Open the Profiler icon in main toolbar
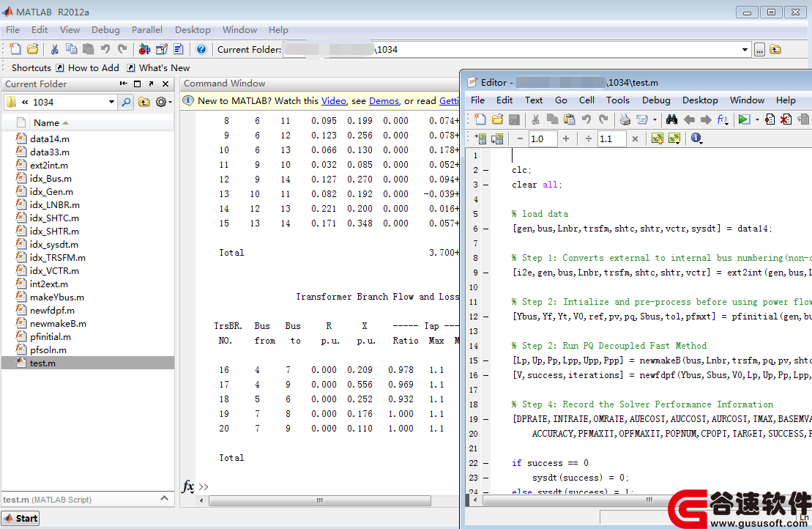812x529 pixels. [179, 49]
